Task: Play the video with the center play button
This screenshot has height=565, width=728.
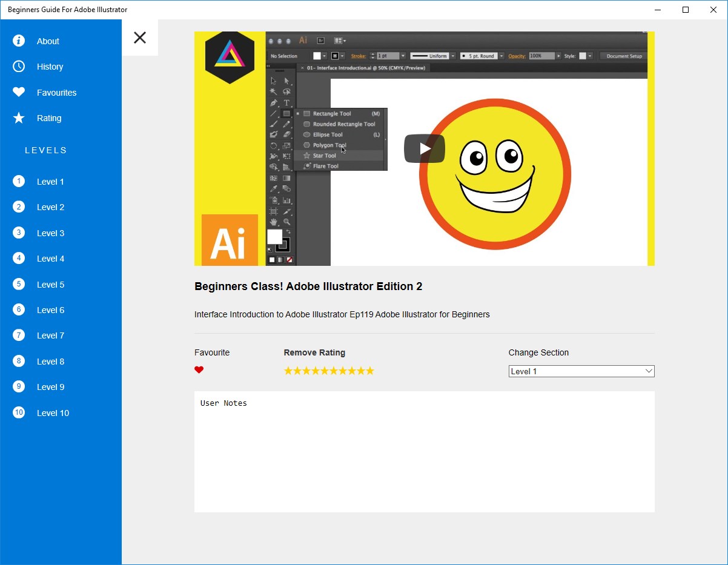Action: pos(425,148)
